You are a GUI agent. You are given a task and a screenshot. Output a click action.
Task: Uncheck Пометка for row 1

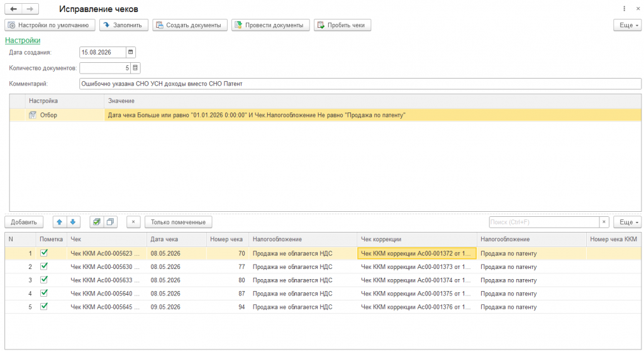coord(44,253)
